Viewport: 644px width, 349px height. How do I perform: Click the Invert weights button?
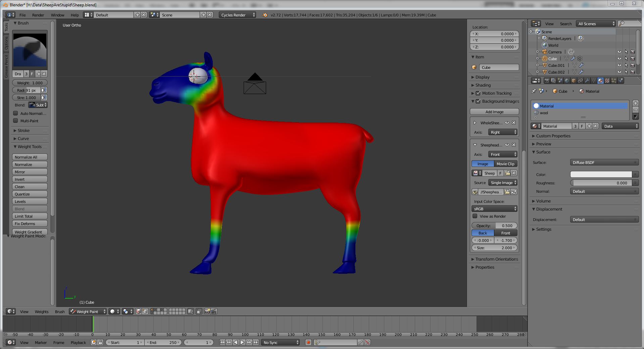point(30,179)
